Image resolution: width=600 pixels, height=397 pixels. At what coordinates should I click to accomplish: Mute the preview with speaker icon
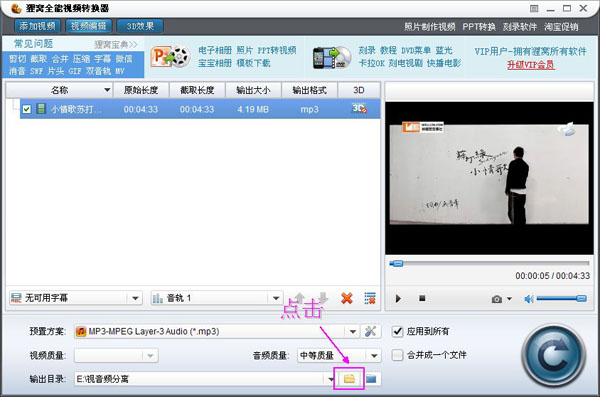[x=529, y=299]
